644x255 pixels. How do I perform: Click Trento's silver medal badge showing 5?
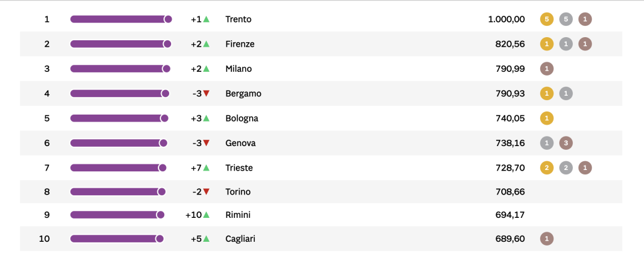pyautogui.click(x=565, y=19)
